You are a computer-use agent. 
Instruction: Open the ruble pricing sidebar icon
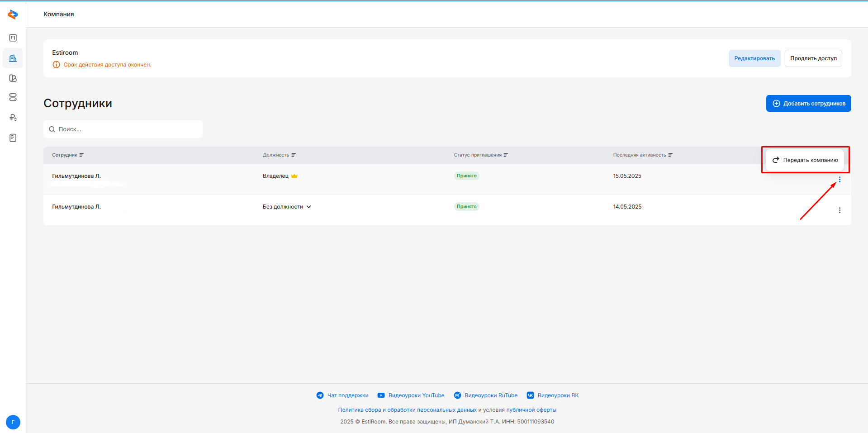tap(13, 118)
